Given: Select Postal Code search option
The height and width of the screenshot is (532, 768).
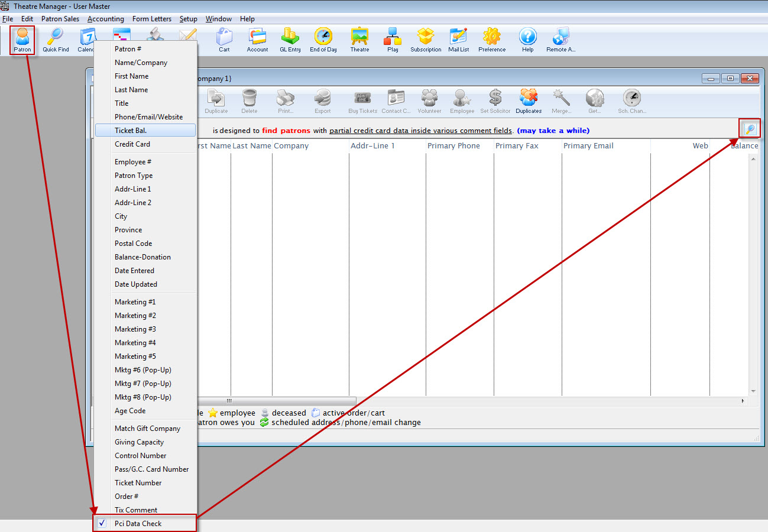Looking at the screenshot, I should (x=145, y=244).
